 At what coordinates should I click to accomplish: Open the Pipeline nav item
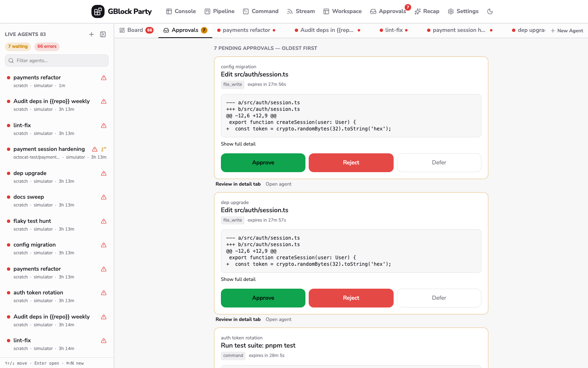(219, 11)
